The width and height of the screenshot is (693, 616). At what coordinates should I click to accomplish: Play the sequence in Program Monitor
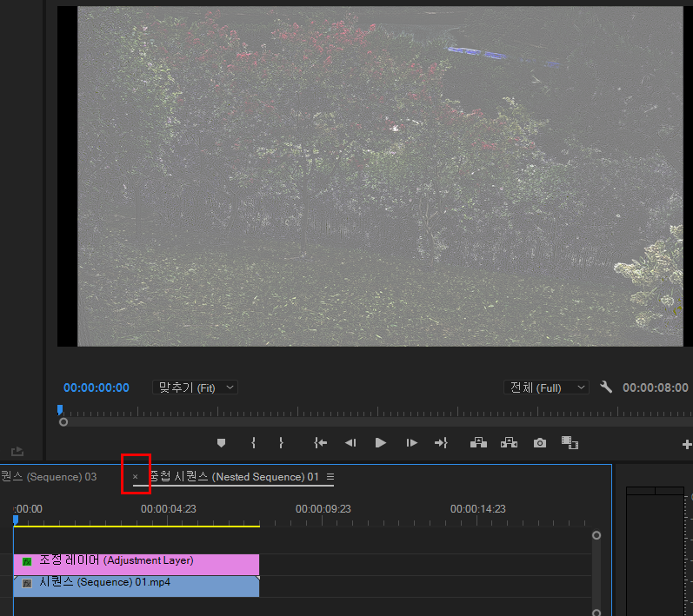click(x=381, y=442)
